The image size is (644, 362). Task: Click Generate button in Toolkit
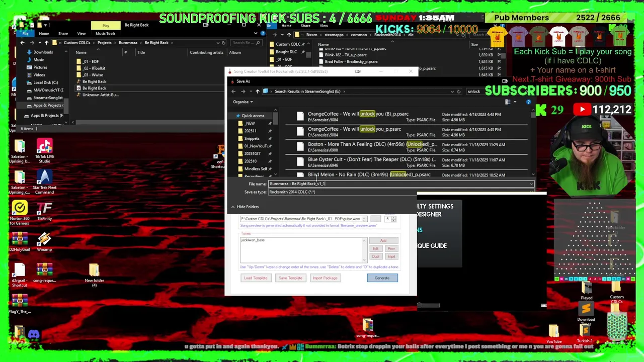click(382, 278)
